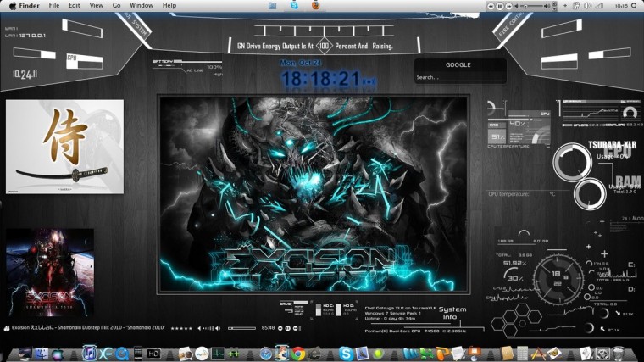Click the 18:18:21 digital clock
This screenshot has height=362, width=644.
(x=320, y=79)
